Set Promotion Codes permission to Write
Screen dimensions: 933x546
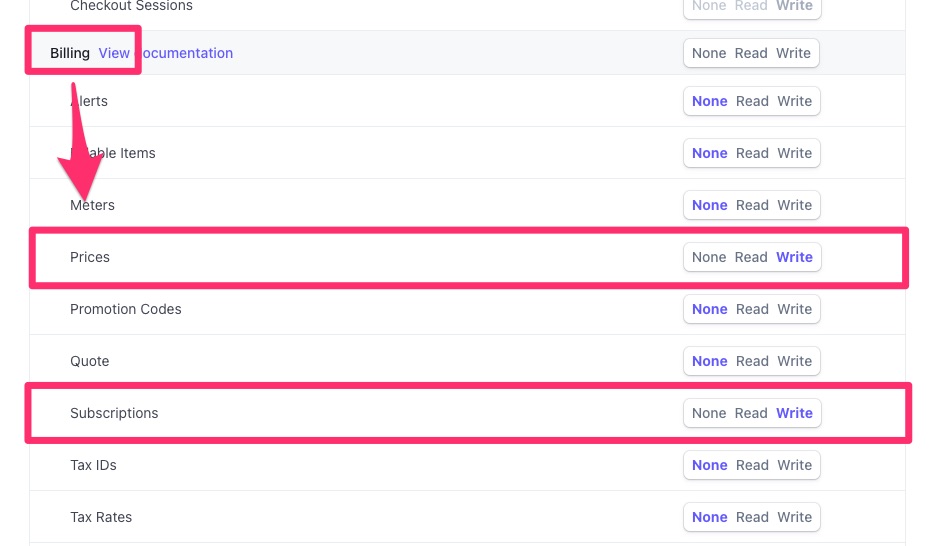pyautogui.click(x=794, y=309)
